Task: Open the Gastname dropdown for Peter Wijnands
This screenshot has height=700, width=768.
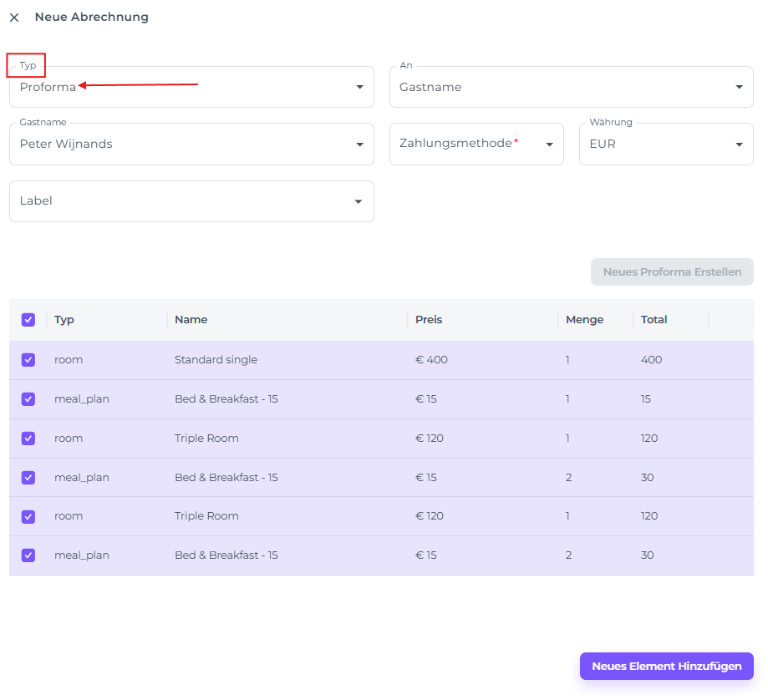Action: tap(191, 144)
